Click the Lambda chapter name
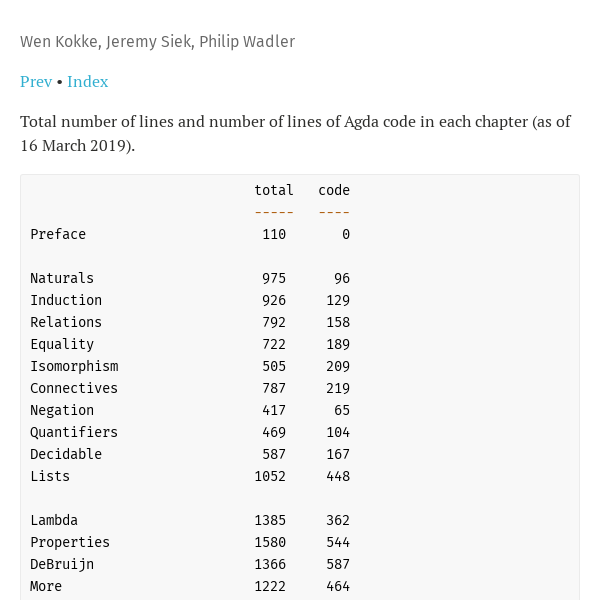The width and height of the screenshot is (600, 600). tap(54, 520)
